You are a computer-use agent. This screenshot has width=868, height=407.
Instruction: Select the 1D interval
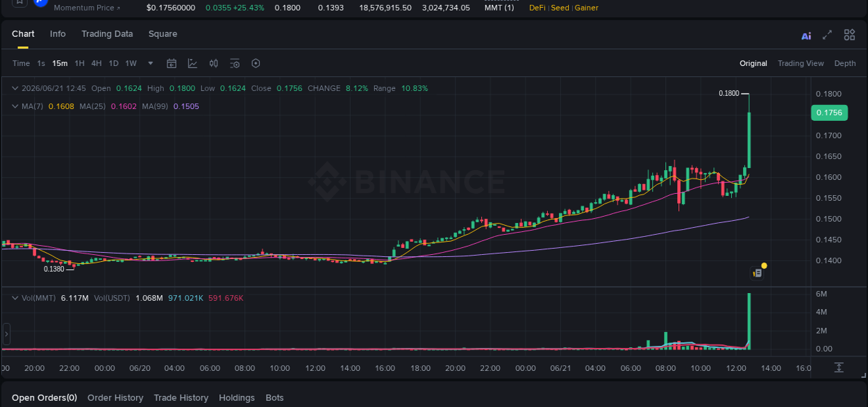[x=113, y=63]
